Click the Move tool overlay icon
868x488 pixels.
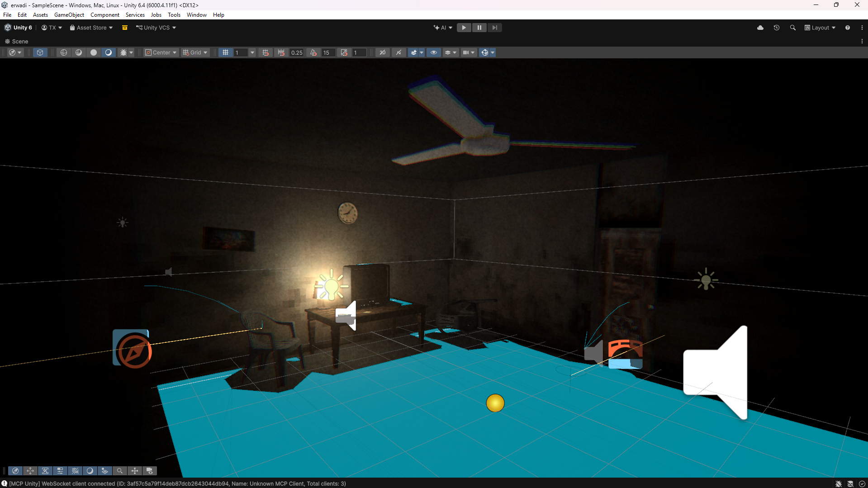[x=30, y=471]
